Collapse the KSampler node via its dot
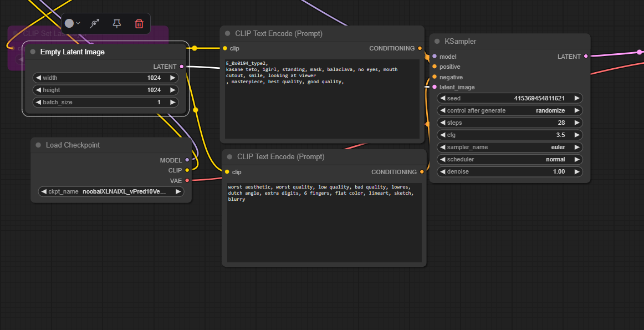 pos(437,41)
